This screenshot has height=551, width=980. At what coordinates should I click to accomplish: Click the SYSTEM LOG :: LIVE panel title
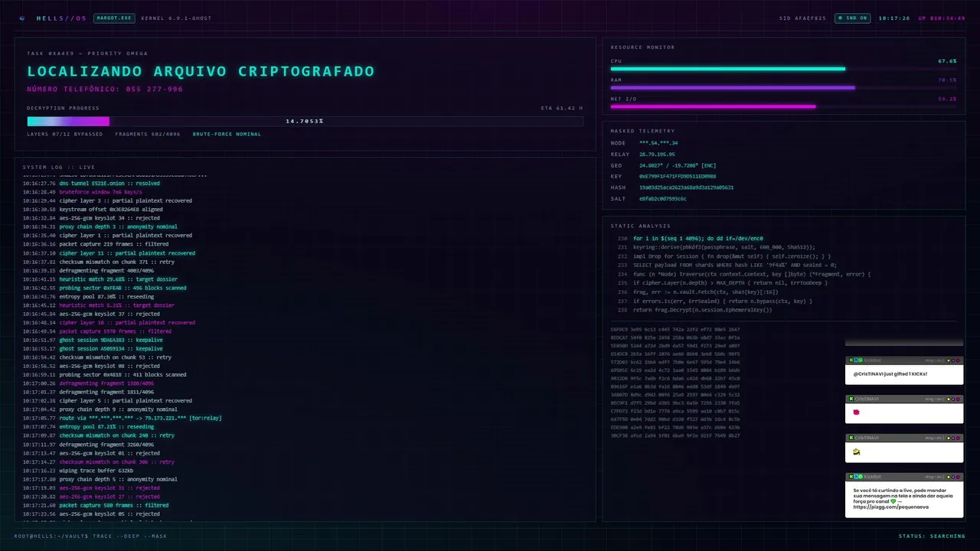(59, 167)
